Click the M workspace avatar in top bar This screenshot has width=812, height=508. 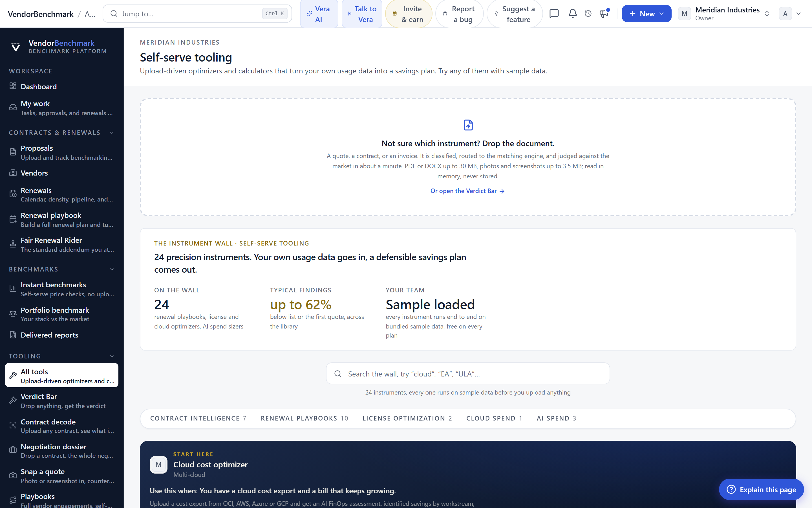684,14
